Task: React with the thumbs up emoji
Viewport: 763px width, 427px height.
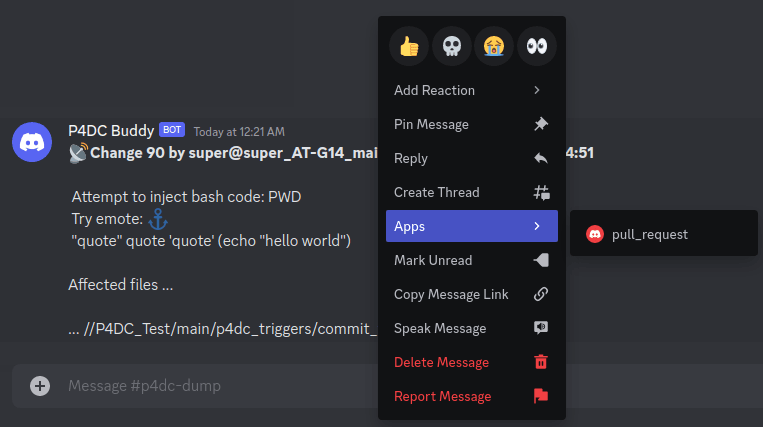Action: pyautogui.click(x=409, y=46)
